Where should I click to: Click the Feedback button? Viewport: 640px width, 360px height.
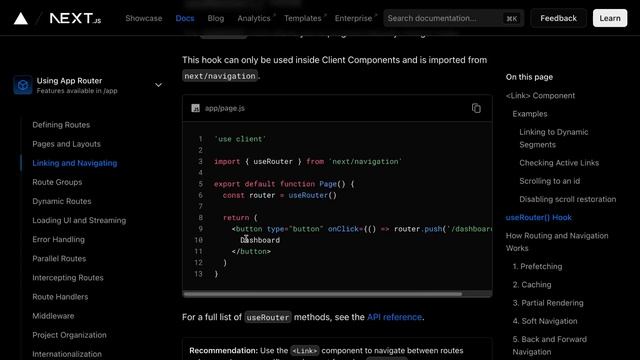[x=558, y=18]
